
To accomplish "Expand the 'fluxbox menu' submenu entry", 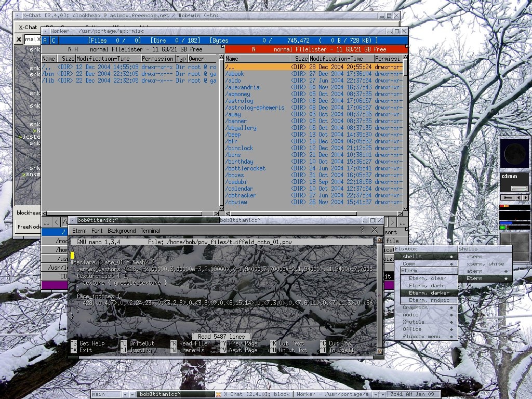I will click(426, 337).
